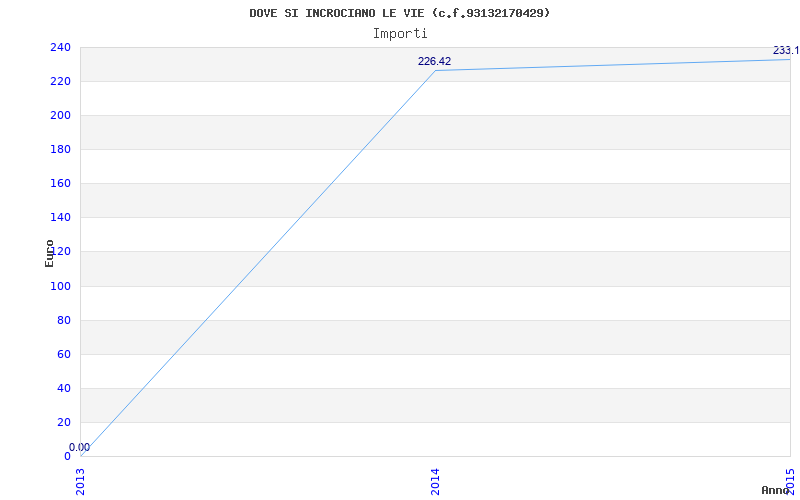800x500 pixels.
Task: Click the Euro y-axis title
Action: click(x=49, y=254)
